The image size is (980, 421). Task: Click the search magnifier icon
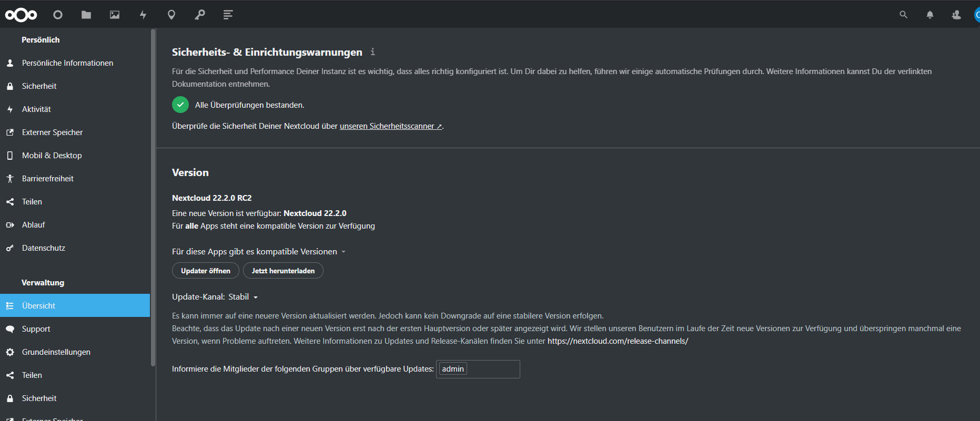903,15
